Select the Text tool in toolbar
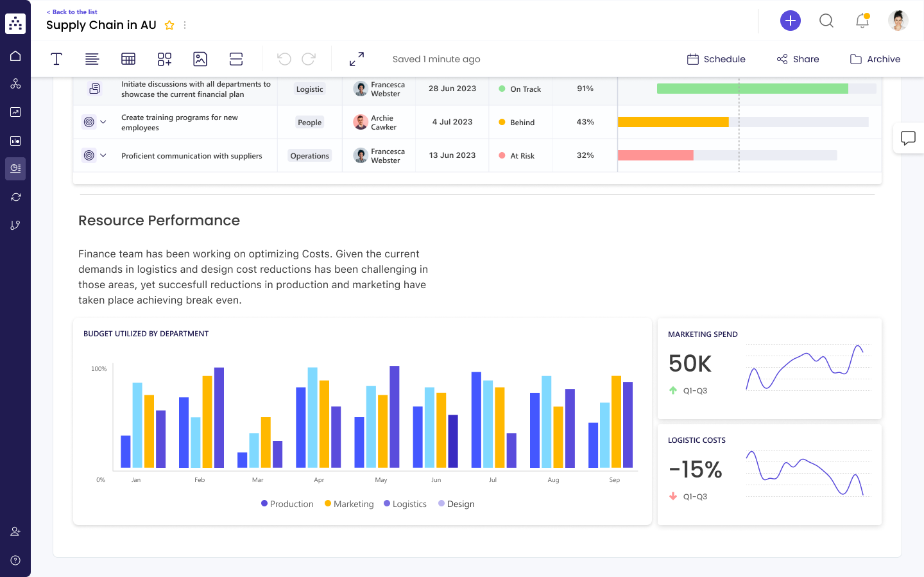The height and width of the screenshot is (577, 924). pyautogui.click(x=56, y=59)
